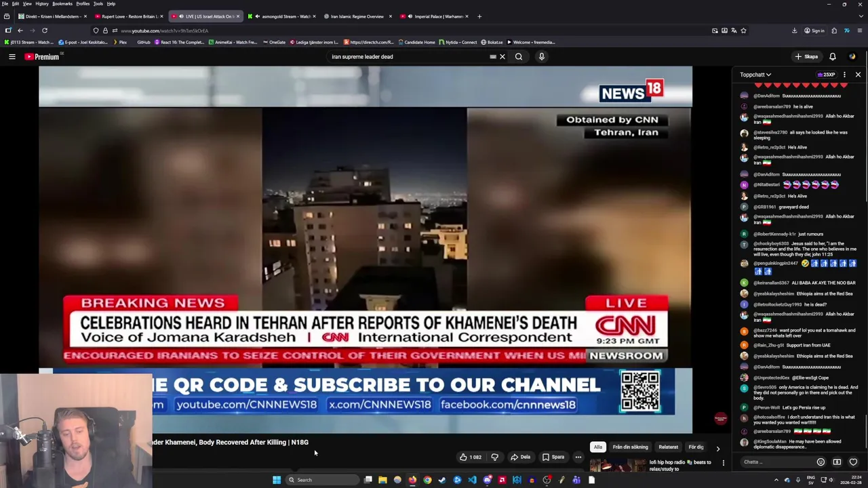Show more filter chips with right arrow

718,448
